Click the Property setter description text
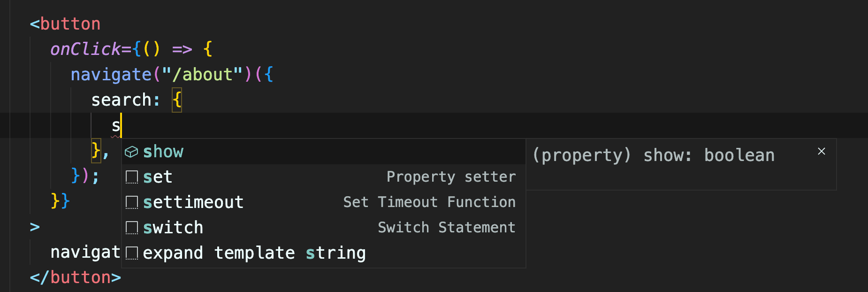This screenshot has width=868, height=292. [x=451, y=177]
